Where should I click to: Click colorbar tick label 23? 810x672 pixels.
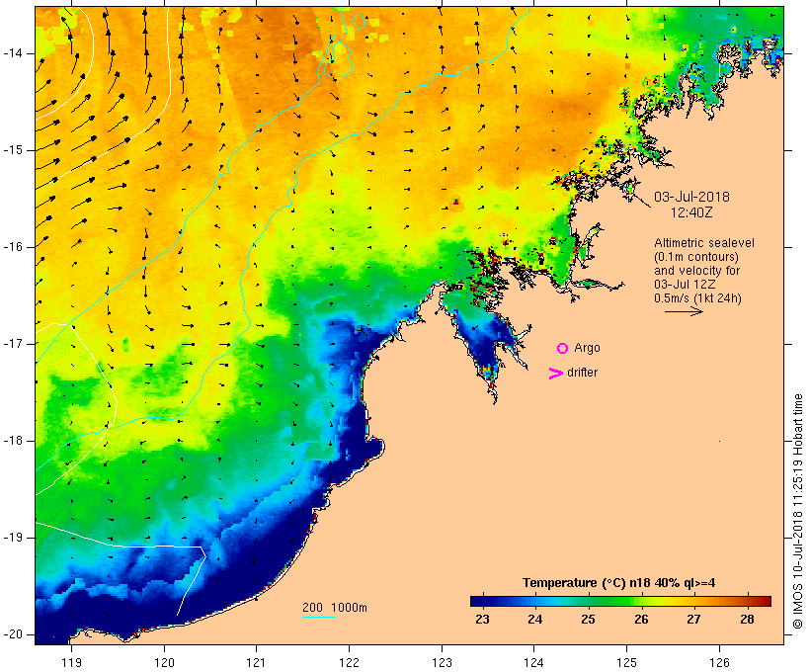pos(482,620)
